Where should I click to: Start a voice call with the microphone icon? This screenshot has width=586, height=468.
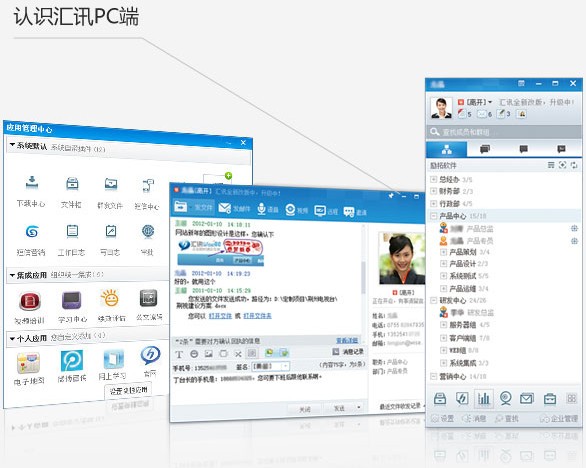[261, 209]
